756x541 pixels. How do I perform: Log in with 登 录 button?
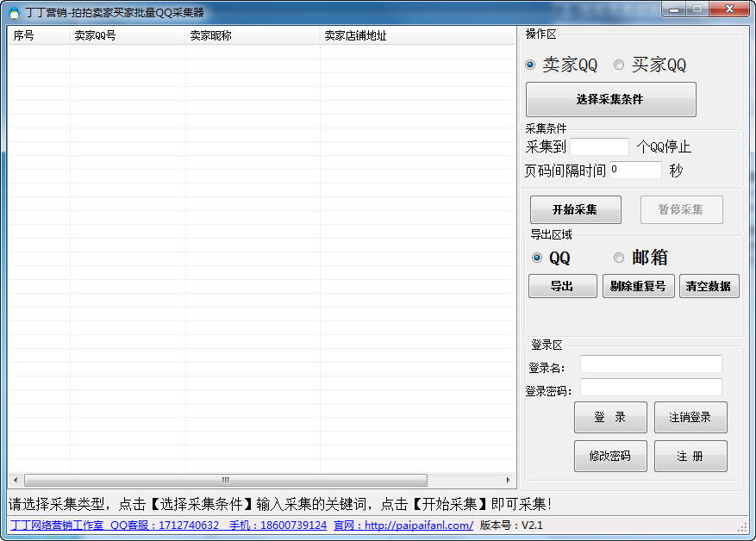click(610, 417)
